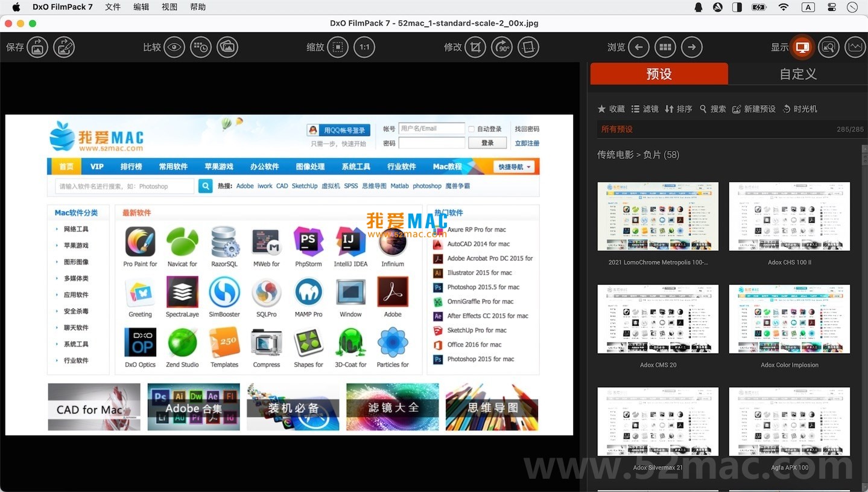Screen dimensions: 868x492
Task: Open the 帮助 menu
Action: (198, 7)
